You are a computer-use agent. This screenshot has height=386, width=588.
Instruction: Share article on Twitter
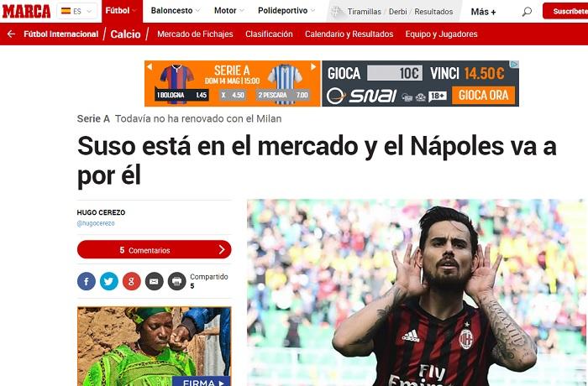pos(108,281)
